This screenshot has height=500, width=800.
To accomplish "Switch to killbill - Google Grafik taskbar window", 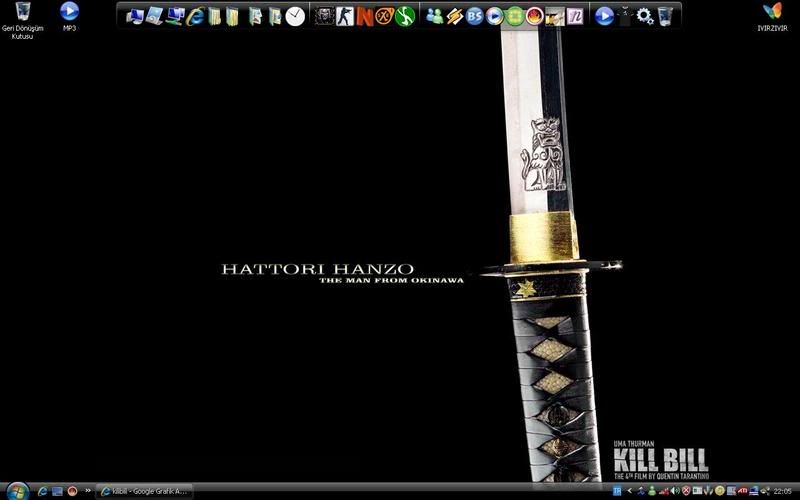I will (144, 491).
